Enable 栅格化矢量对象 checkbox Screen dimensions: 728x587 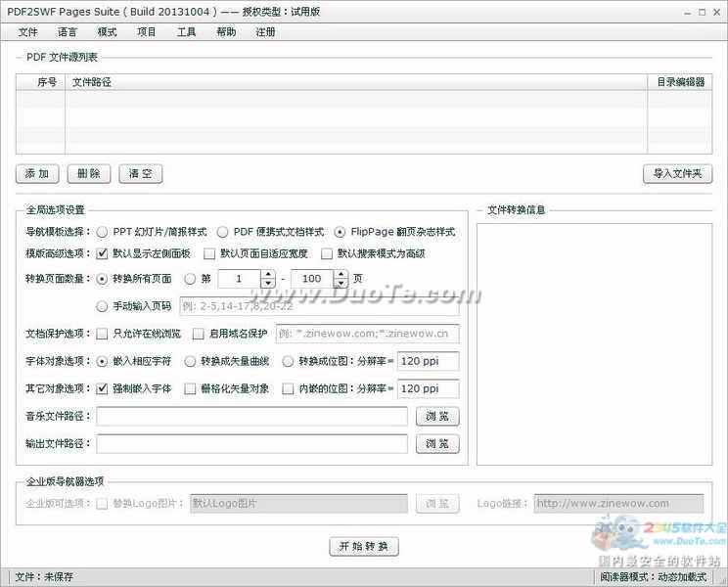[x=190, y=388]
